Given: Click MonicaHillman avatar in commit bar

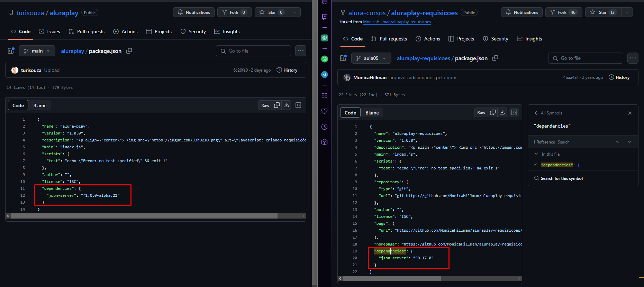Looking at the screenshot, I should click(x=347, y=77).
